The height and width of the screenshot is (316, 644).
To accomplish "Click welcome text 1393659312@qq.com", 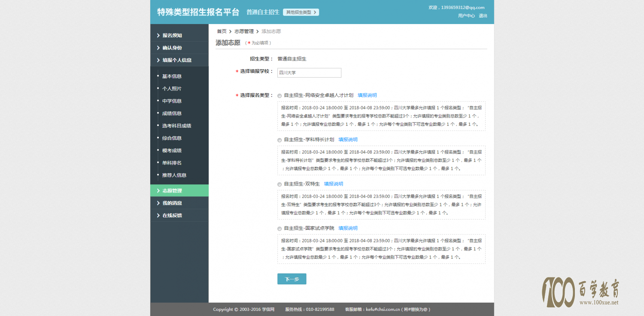I will [x=462, y=7].
